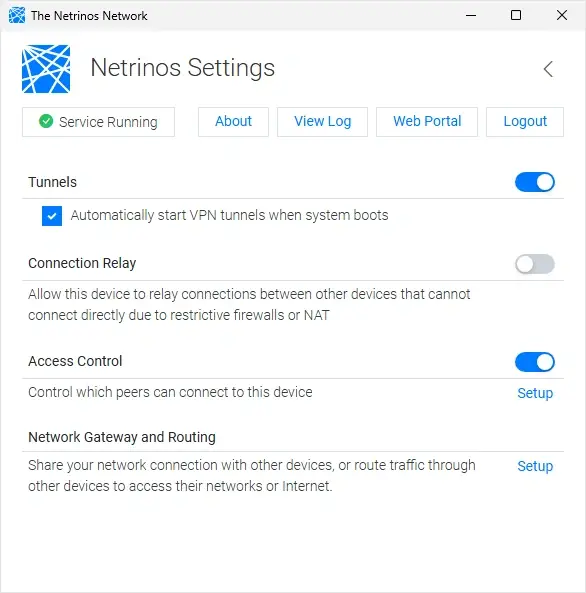The height and width of the screenshot is (593, 586).
Task: Open the About dialog
Action: point(233,122)
